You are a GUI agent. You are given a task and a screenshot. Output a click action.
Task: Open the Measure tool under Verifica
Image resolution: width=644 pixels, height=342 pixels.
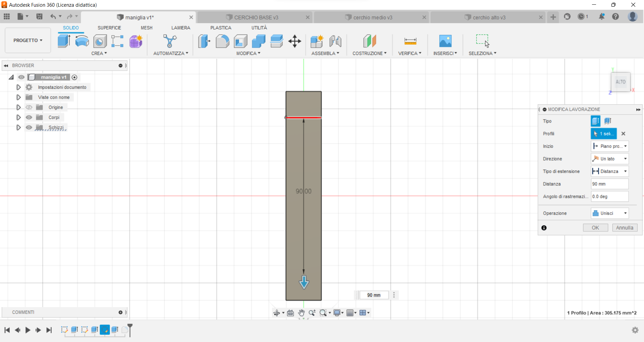(x=410, y=41)
